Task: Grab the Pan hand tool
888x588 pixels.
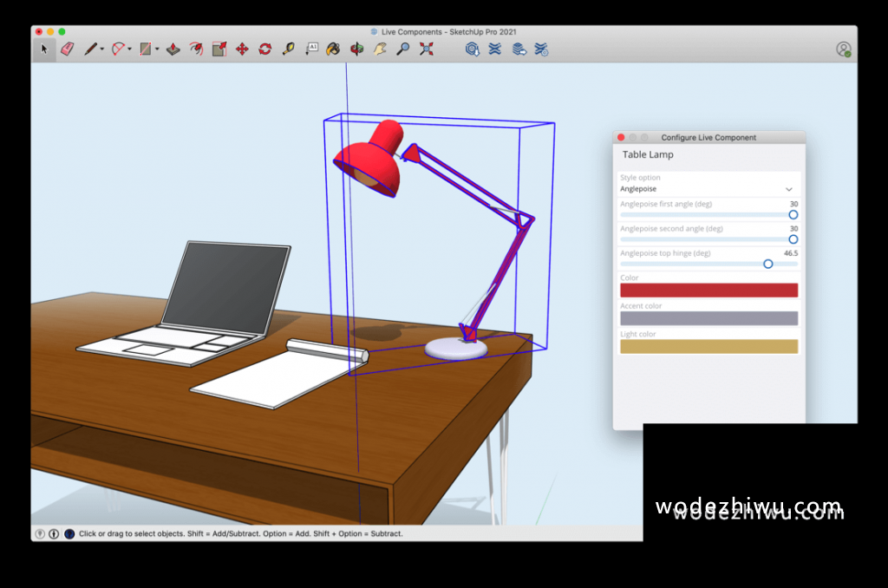Action: 379,49
